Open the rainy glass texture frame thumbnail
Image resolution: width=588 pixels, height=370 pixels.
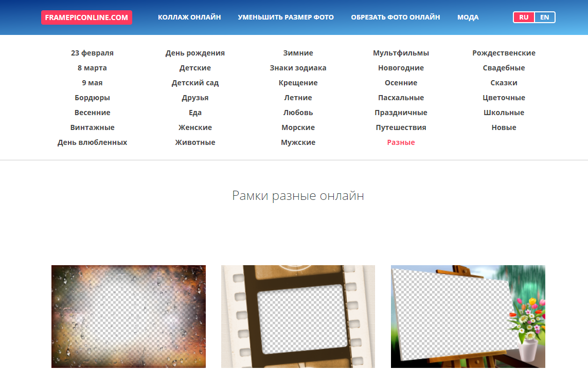pos(129,317)
